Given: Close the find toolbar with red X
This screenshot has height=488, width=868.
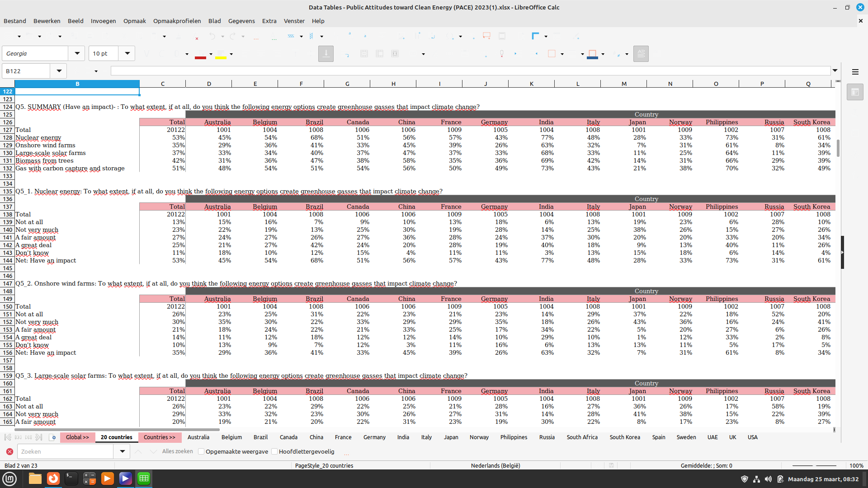Looking at the screenshot, I should click(x=9, y=451).
